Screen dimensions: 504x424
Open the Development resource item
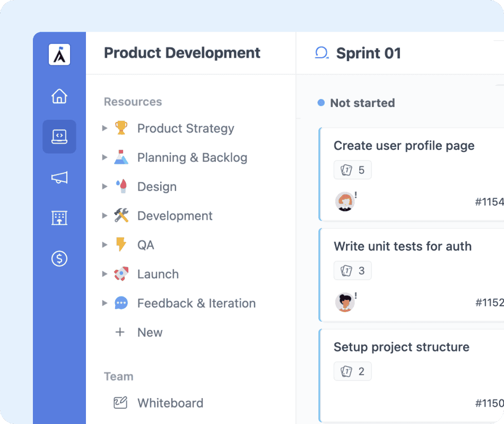coord(175,216)
